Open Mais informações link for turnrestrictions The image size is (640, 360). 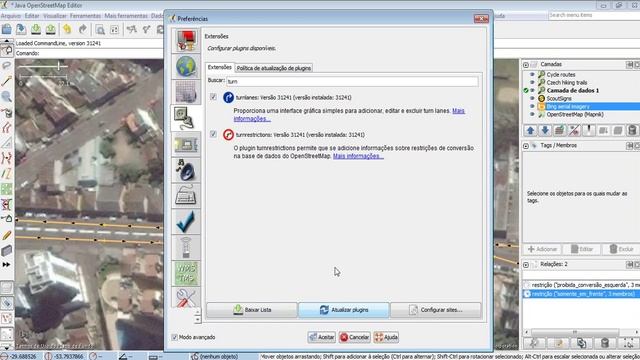pos(358,156)
